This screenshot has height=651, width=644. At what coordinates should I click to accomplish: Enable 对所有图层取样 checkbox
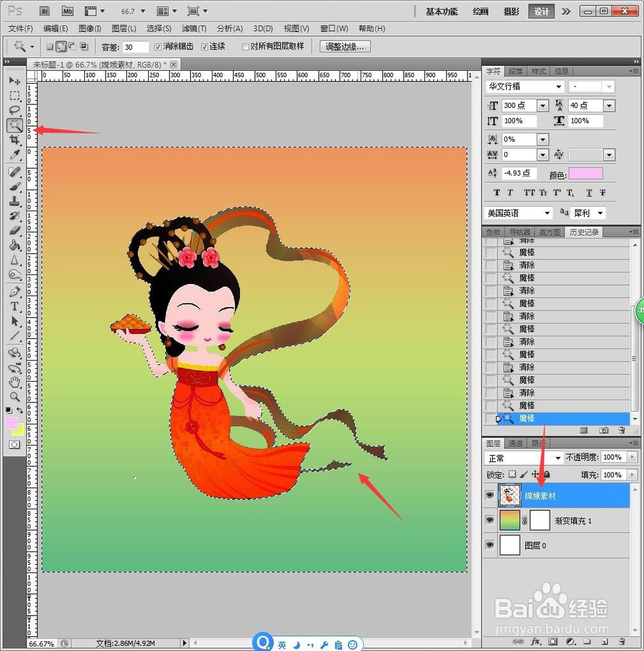[x=245, y=46]
